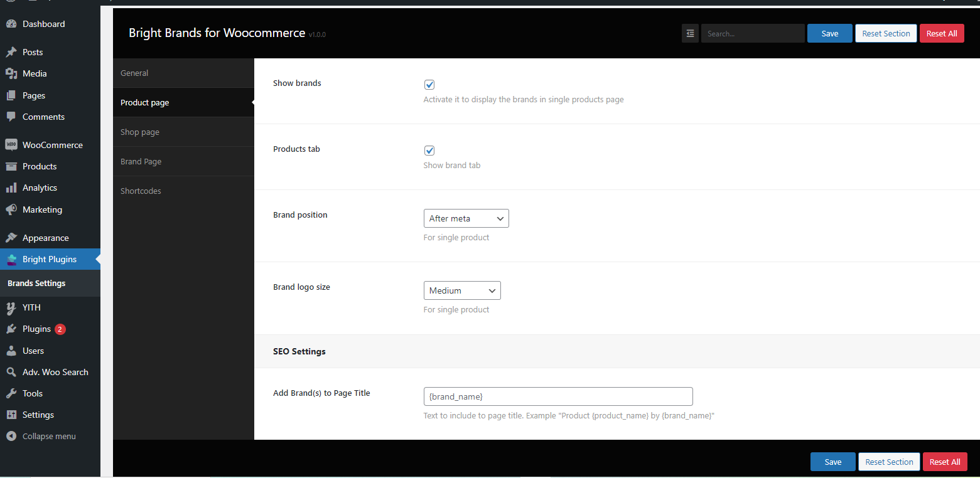980x478 pixels.
Task: Expand the Brand logo size dropdown
Action: tap(462, 290)
